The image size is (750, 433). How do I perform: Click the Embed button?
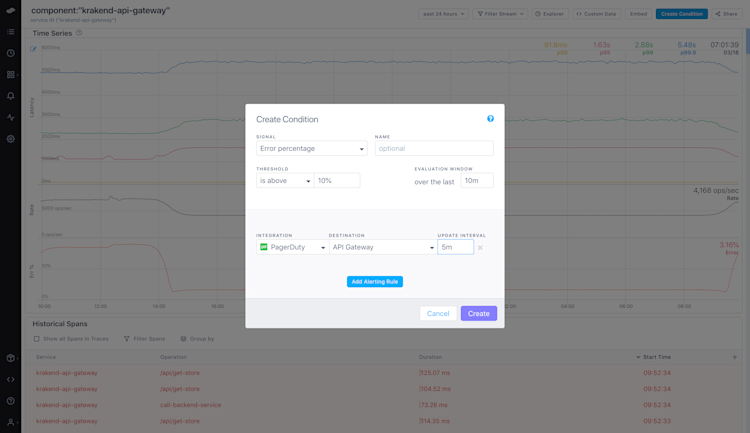coord(638,14)
